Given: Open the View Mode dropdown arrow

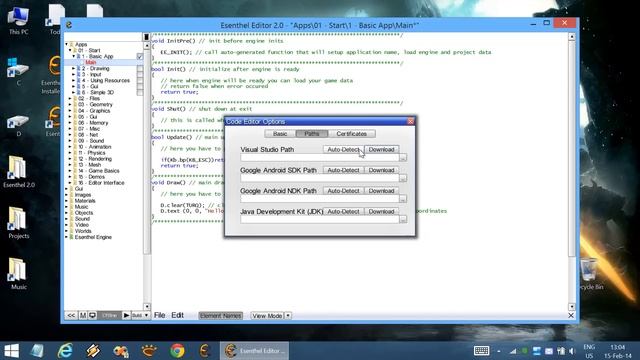Looking at the screenshot, I should point(288,316).
